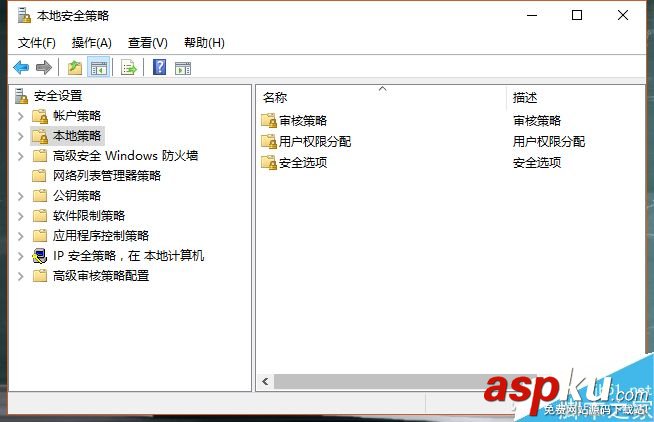Toggle the Show/Hide Action Pane icon
The image size is (654, 422).
183,68
